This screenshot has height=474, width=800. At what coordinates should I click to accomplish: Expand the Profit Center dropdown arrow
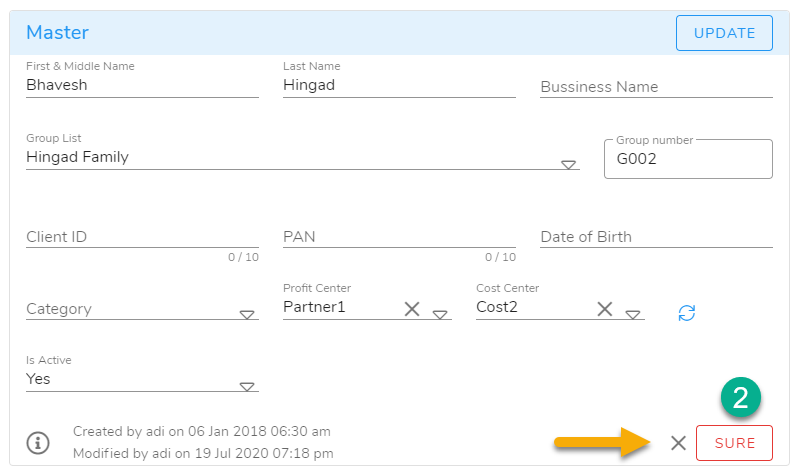point(440,315)
